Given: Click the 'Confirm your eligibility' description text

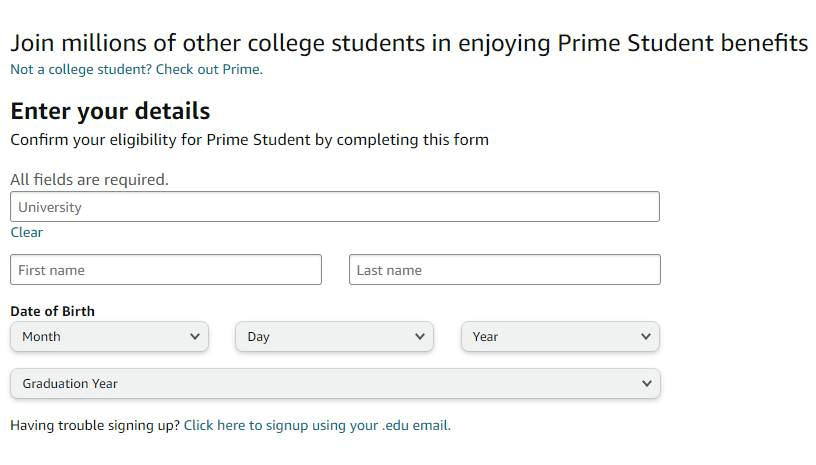Looking at the screenshot, I should click(249, 140).
